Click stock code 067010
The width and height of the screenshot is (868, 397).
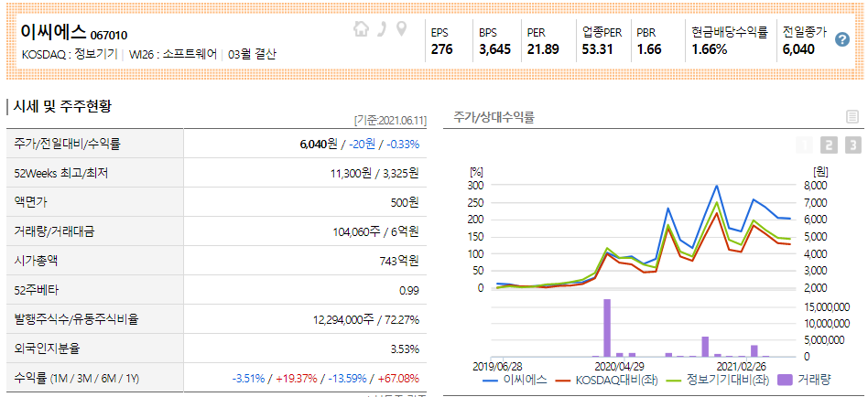pyautogui.click(x=108, y=36)
